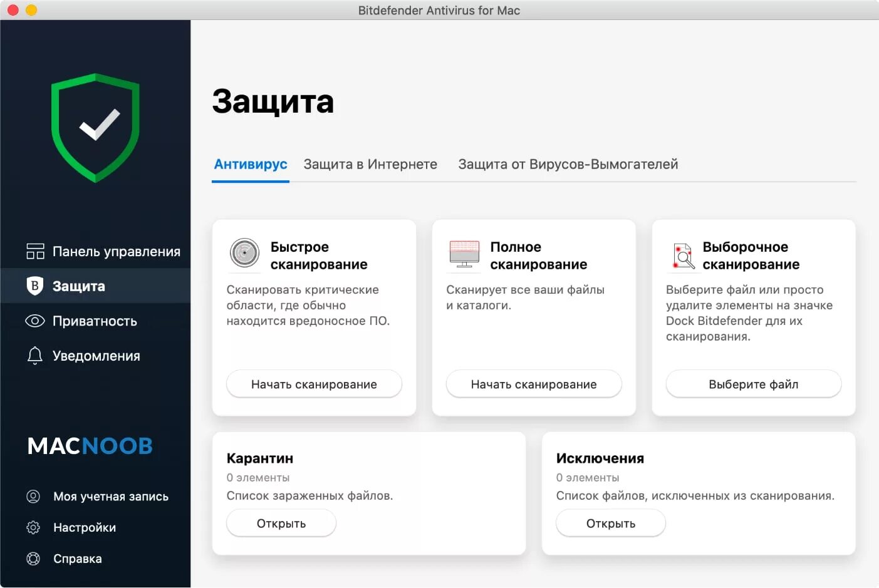
Task: Click the gear icon beside Настройки
Action: [33, 528]
